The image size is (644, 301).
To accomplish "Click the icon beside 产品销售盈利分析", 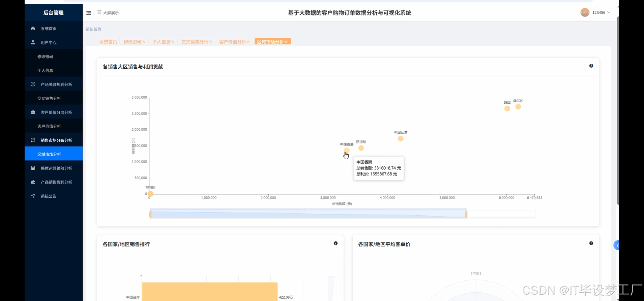I will click(x=33, y=182).
